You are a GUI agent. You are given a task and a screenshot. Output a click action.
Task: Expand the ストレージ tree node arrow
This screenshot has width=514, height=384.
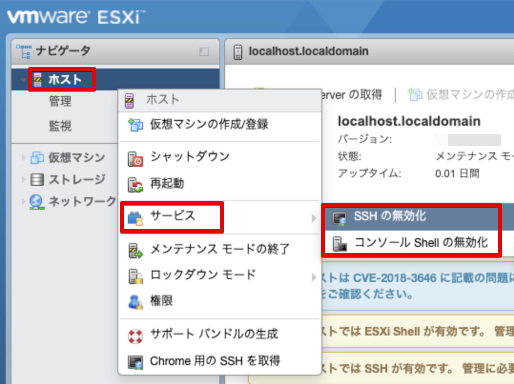(x=23, y=180)
